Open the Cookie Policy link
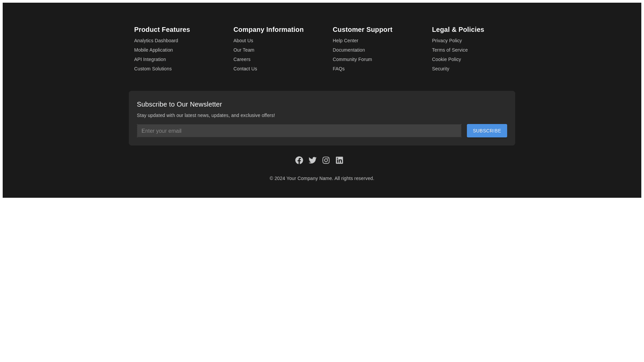This screenshot has height=362, width=644. (446, 59)
